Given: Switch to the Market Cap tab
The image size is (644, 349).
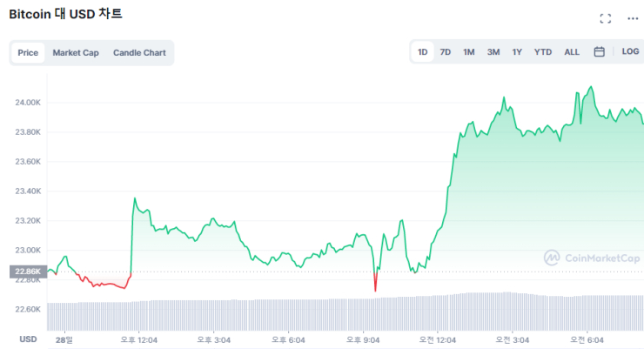Looking at the screenshot, I should coord(76,53).
